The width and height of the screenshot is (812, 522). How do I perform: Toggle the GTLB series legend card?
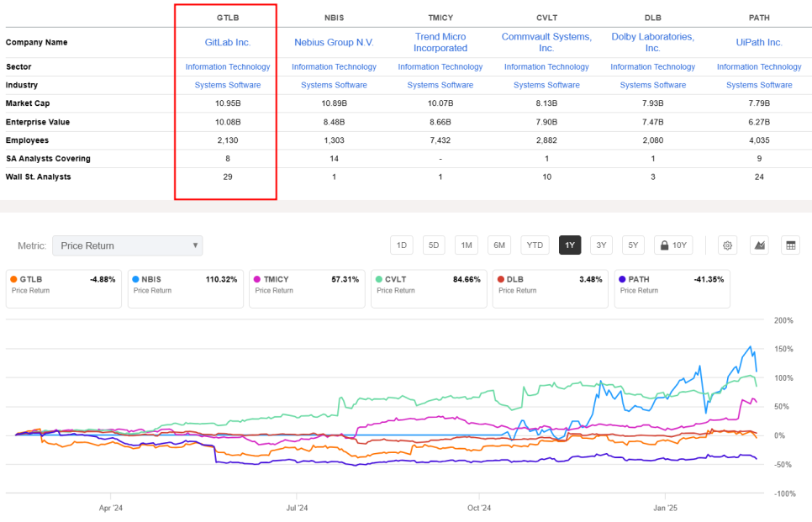tap(64, 288)
